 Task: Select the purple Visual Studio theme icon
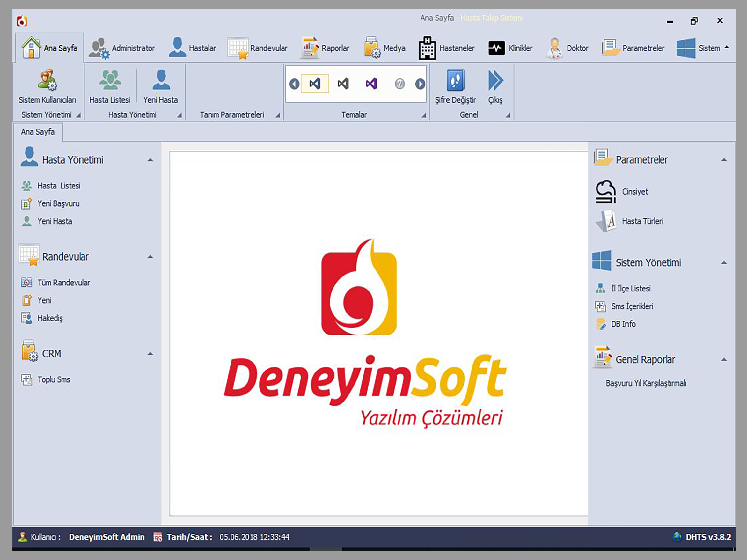[x=371, y=84]
